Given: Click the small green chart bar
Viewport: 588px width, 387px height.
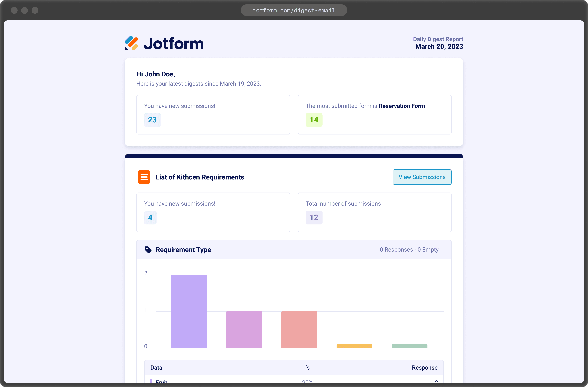Looking at the screenshot, I should 409,346.
